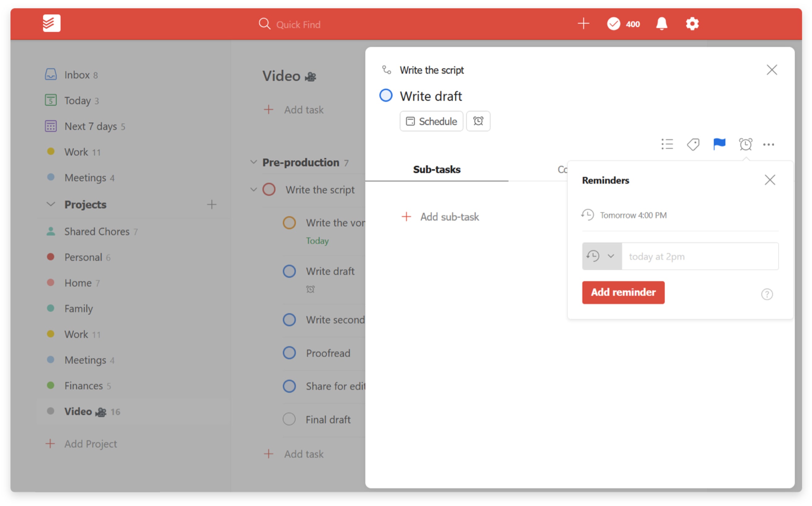Open notifications via the bell icon
Image resolution: width=812 pixels, height=506 pixels.
tap(662, 24)
